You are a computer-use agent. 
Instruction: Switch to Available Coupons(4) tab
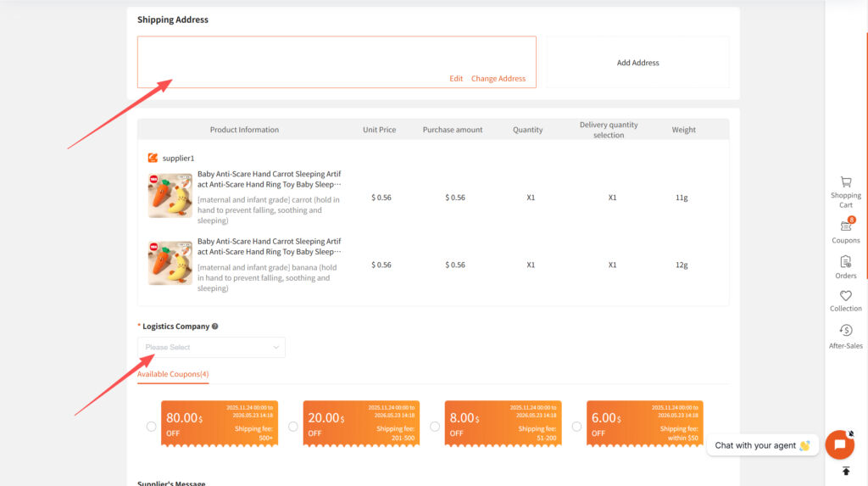coord(173,374)
